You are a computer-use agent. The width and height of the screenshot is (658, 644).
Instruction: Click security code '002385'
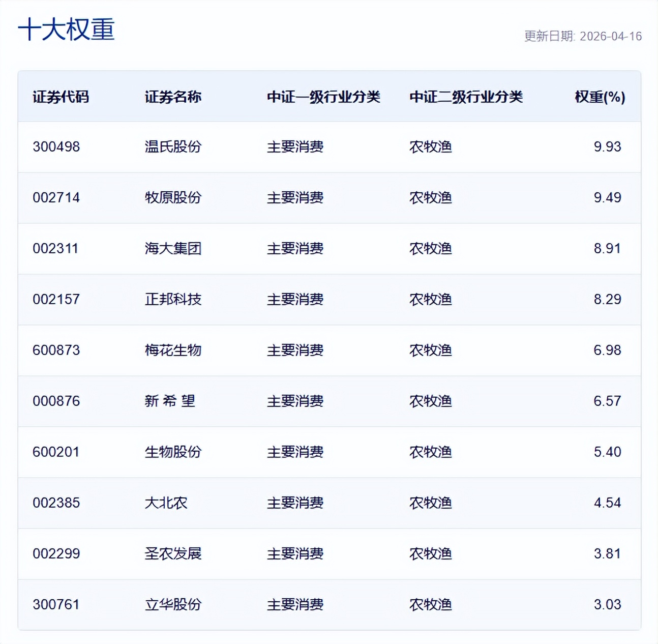coord(56,503)
